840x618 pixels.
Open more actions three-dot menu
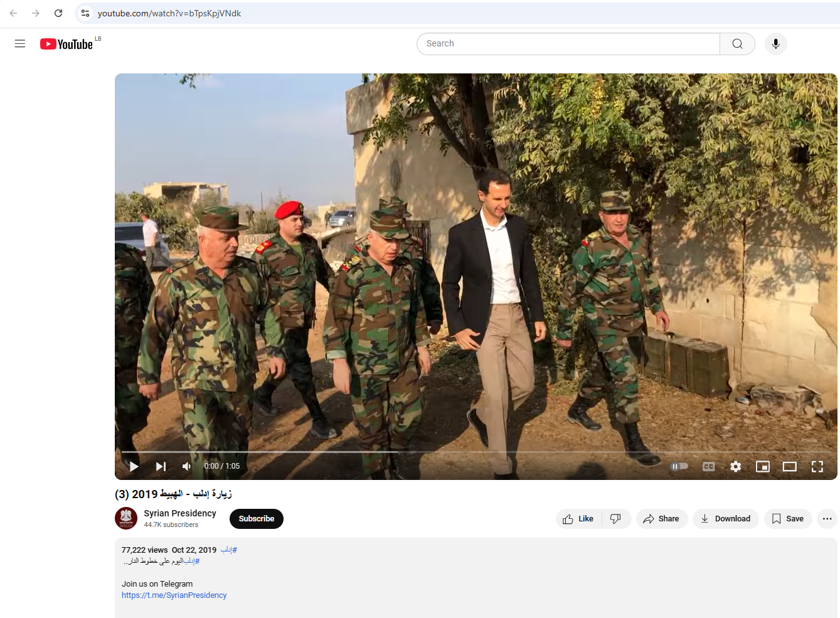[x=827, y=519]
